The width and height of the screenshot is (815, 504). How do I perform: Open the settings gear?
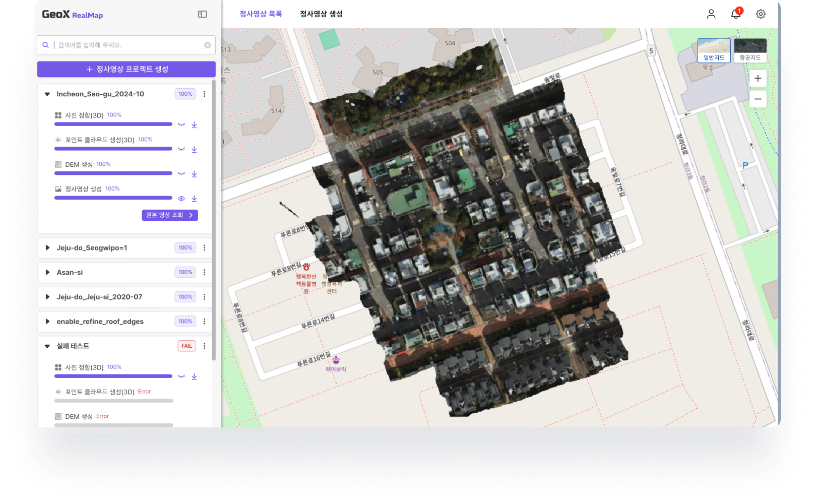click(761, 14)
